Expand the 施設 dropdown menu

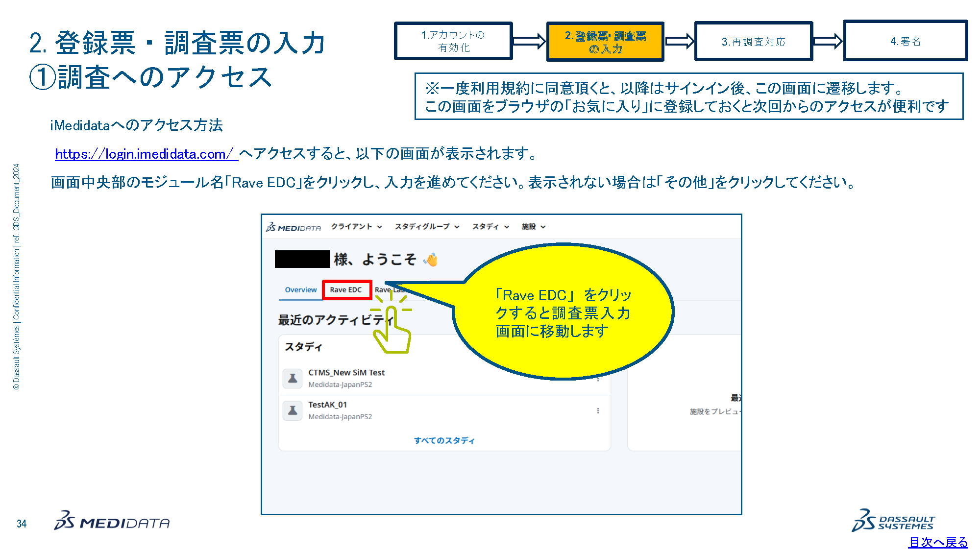[x=534, y=226]
